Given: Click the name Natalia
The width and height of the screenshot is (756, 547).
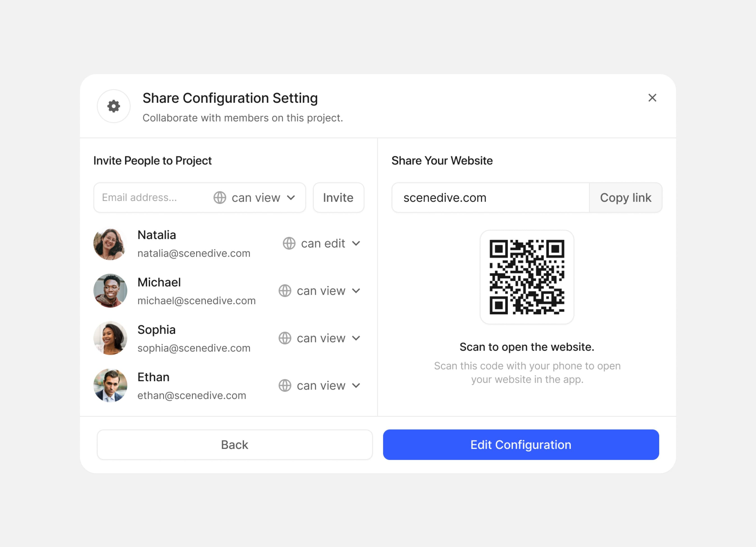Looking at the screenshot, I should click(157, 235).
